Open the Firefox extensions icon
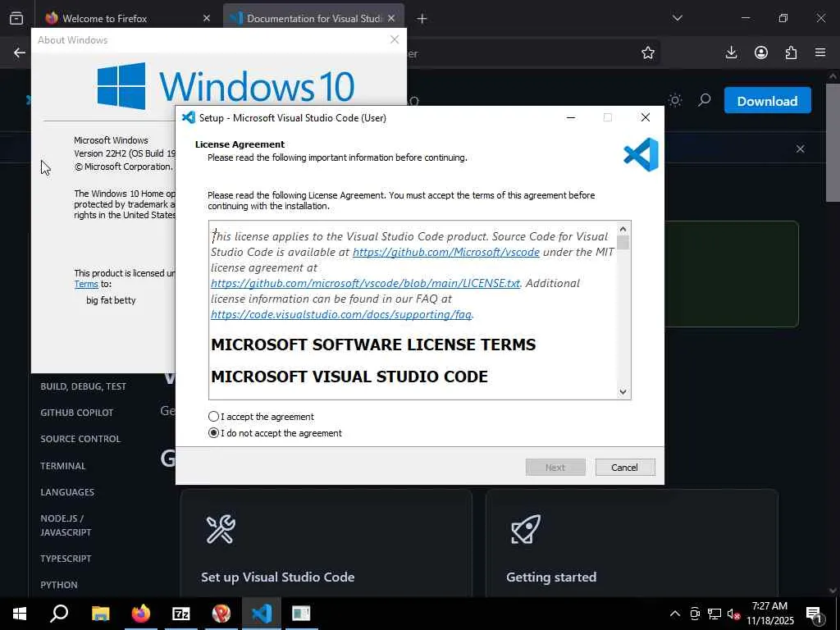Screen dimensions: 840x630 [792, 52]
